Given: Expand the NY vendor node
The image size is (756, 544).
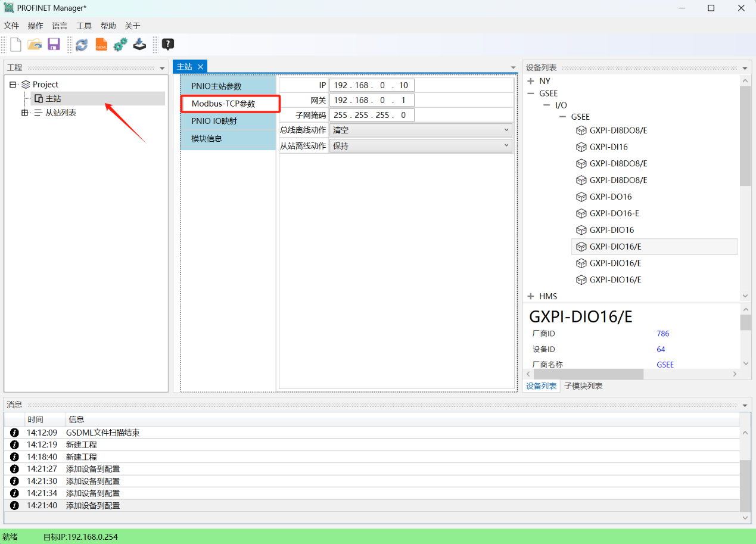Looking at the screenshot, I should point(531,81).
